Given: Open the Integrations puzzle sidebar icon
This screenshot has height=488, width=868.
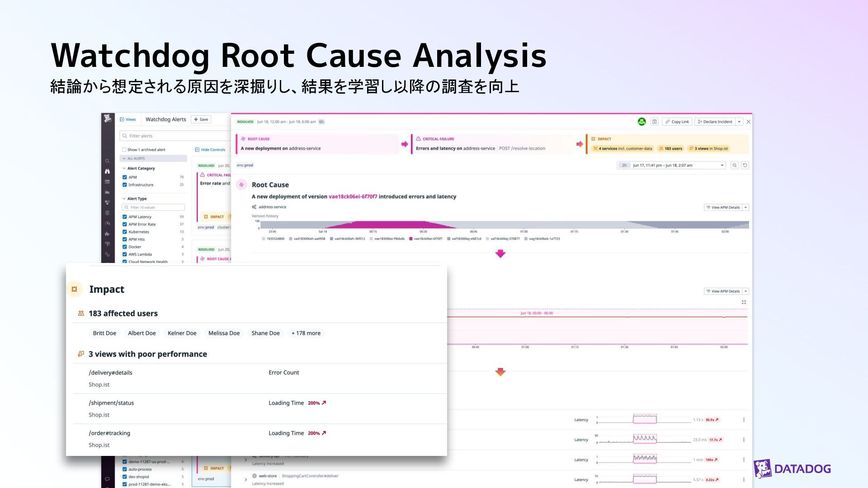Looking at the screenshot, I should point(107,234).
